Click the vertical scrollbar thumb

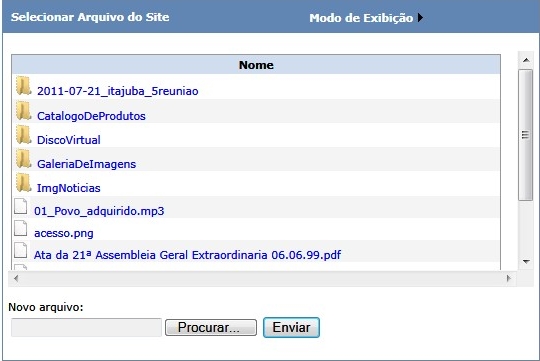point(526,135)
